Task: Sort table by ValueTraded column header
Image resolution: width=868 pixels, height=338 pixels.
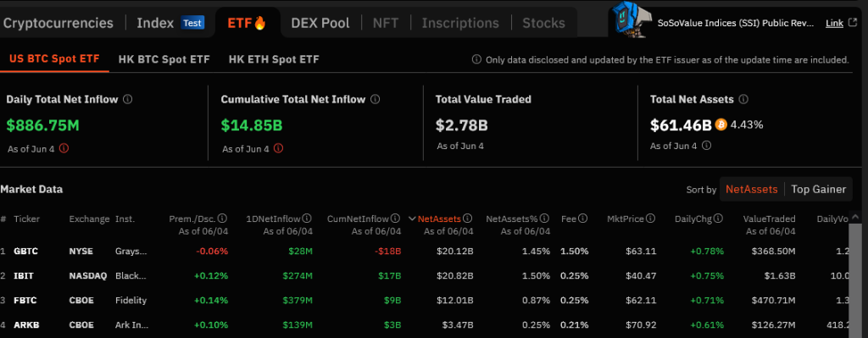Action: (x=769, y=219)
